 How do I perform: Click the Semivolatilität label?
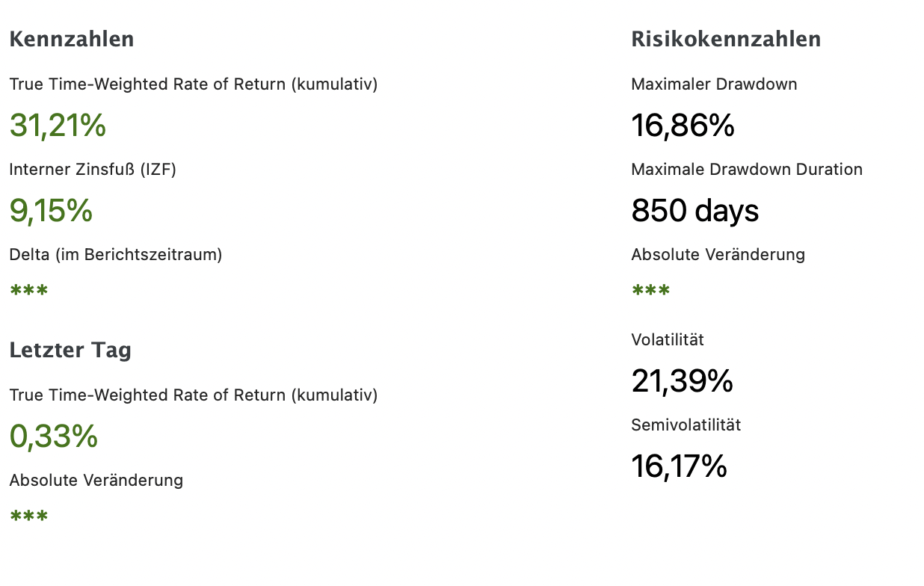[686, 425]
